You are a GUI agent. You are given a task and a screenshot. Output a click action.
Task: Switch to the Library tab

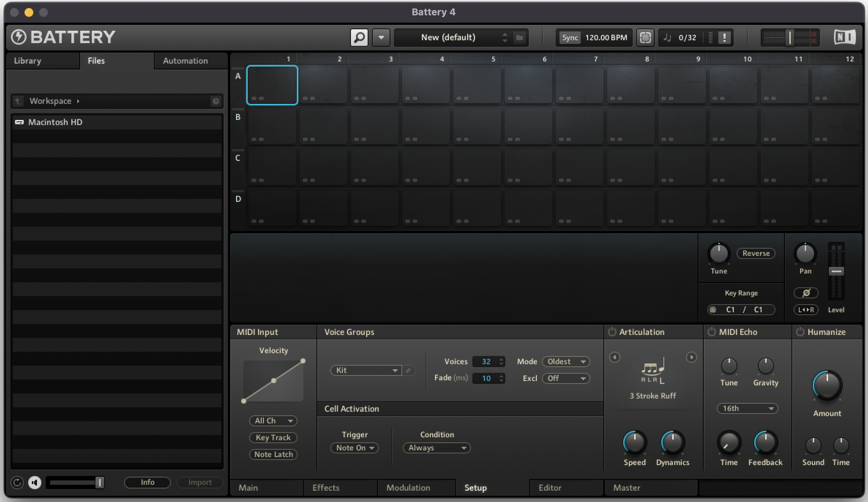(x=28, y=61)
